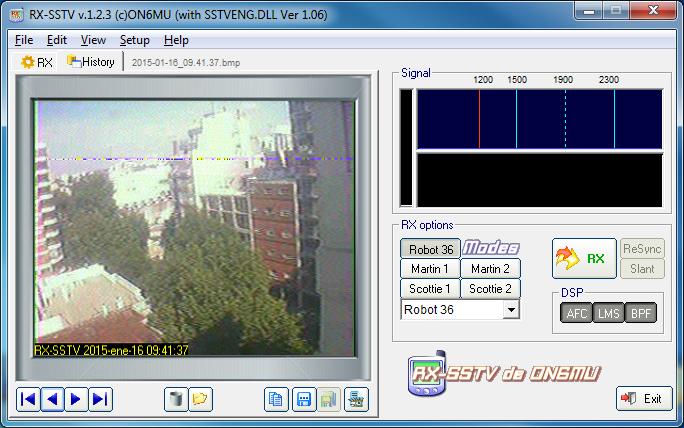Go to the previous history image
Screen dimensions: 684x428
(x=53, y=399)
